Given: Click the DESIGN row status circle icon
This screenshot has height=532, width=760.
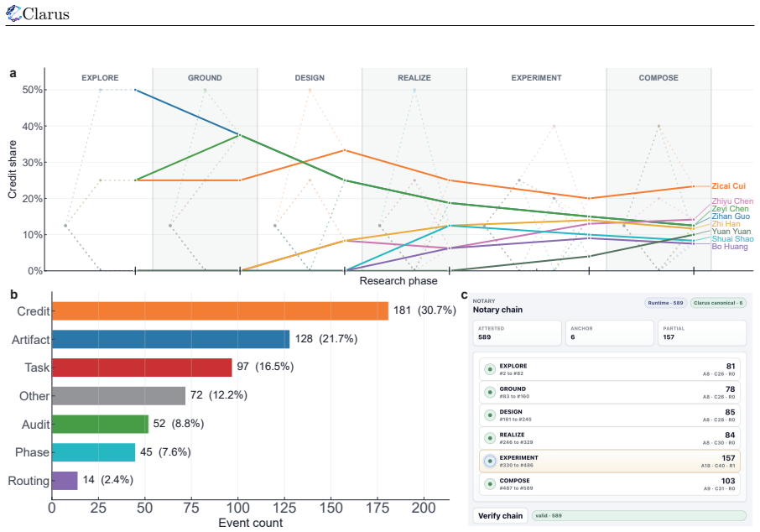Looking at the screenshot, I should point(490,415).
